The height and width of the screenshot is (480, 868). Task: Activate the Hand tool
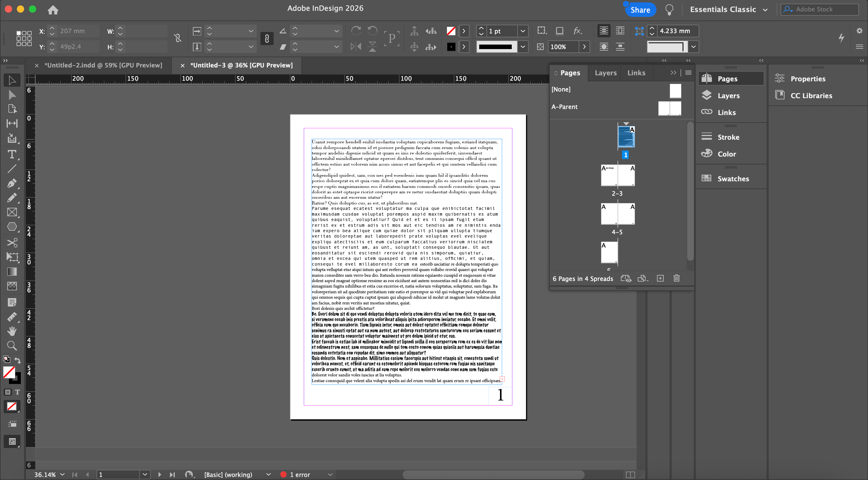tap(12, 331)
